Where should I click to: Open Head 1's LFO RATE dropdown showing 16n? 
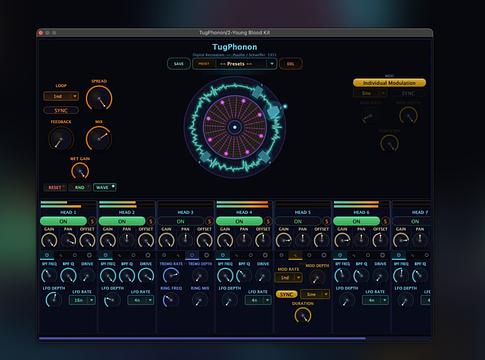(x=82, y=300)
